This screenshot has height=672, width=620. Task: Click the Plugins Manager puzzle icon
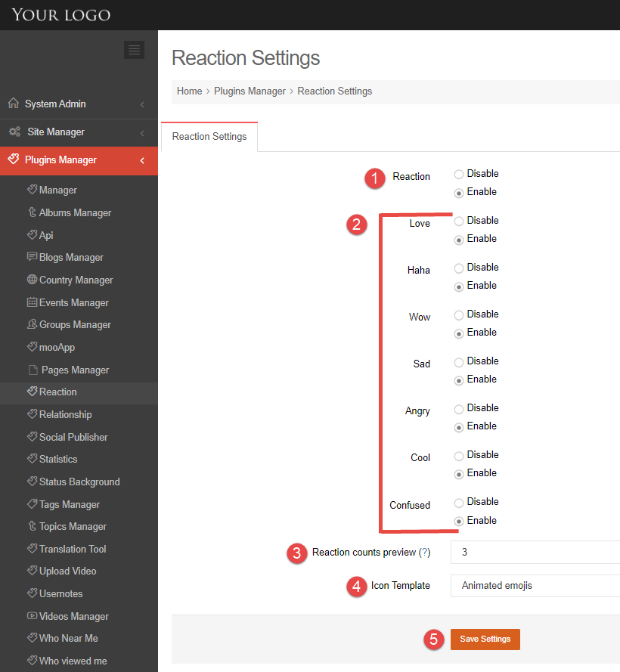[14, 159]
